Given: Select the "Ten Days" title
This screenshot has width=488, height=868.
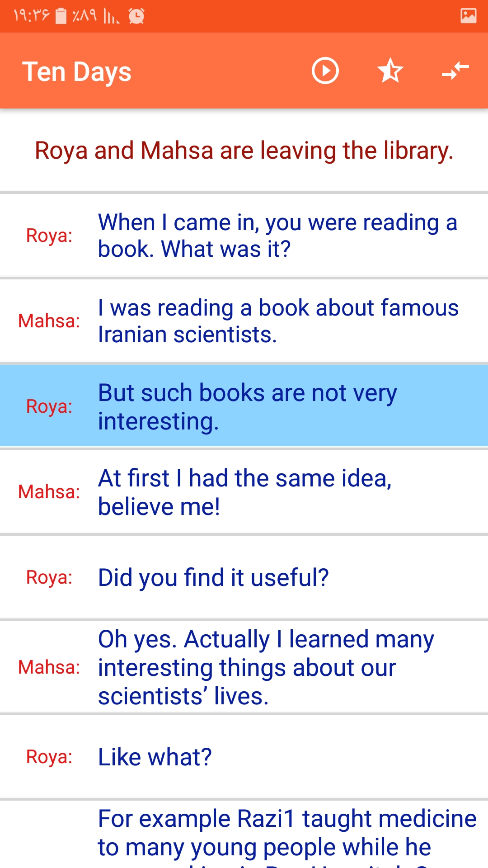Looking at the screenshot, I should [x=77, y=72].
